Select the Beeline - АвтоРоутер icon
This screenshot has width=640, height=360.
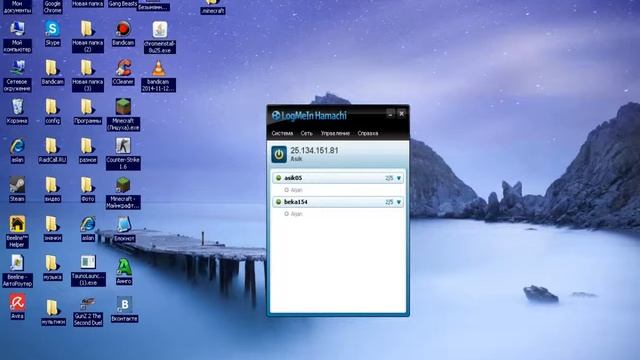(x=17, y=271)
